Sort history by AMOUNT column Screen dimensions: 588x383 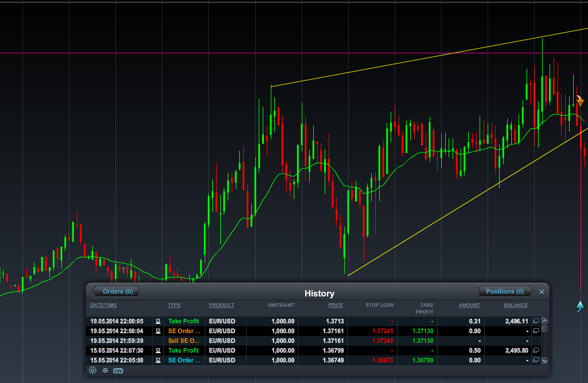pos(469,305)
